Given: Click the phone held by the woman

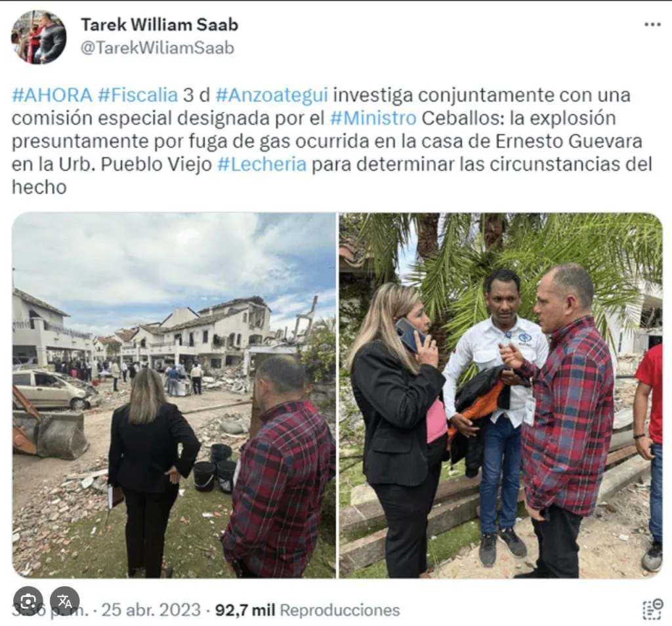Looking at the screenshot, I should coord(408,334).
